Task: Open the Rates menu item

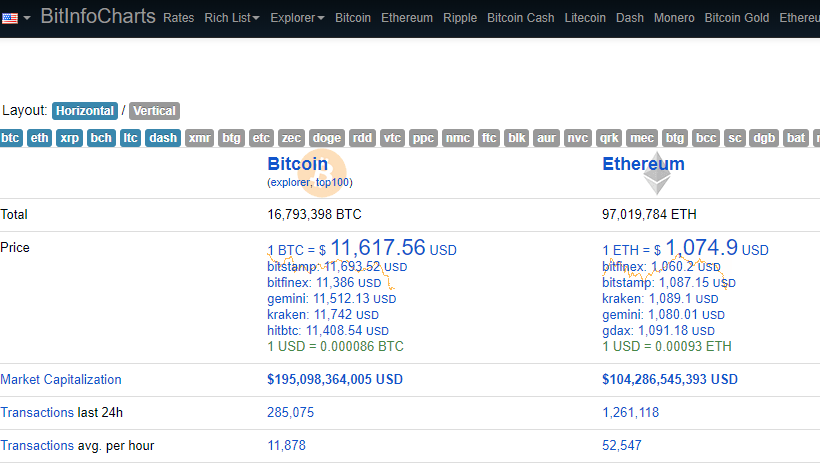Action: pyautogui.click(x=178, y=18)
